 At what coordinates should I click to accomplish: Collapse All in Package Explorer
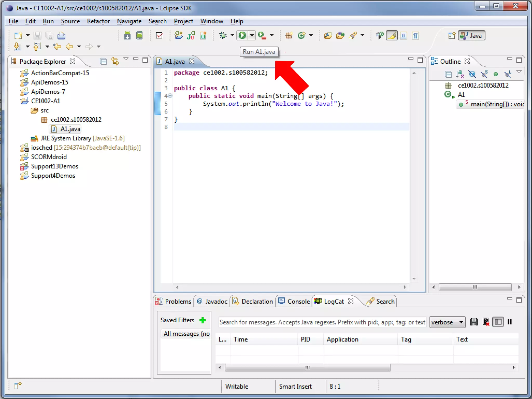(x=103, y=61)
